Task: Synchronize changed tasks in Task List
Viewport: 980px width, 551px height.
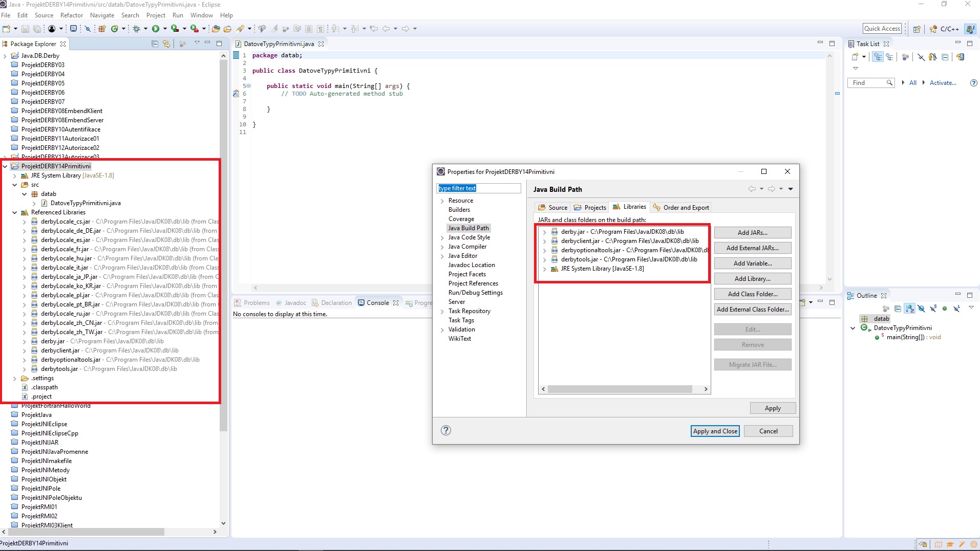Action: [x=960, y=57]
